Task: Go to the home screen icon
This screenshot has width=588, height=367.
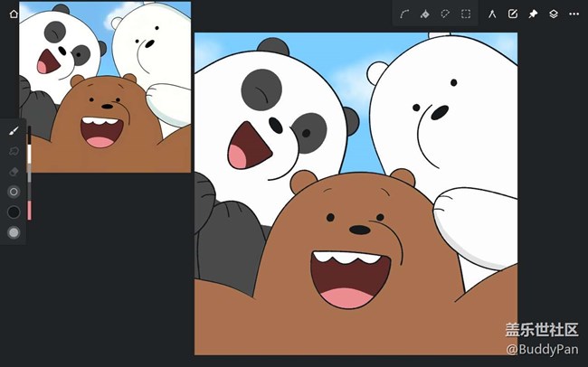Action: click(13, 14)
